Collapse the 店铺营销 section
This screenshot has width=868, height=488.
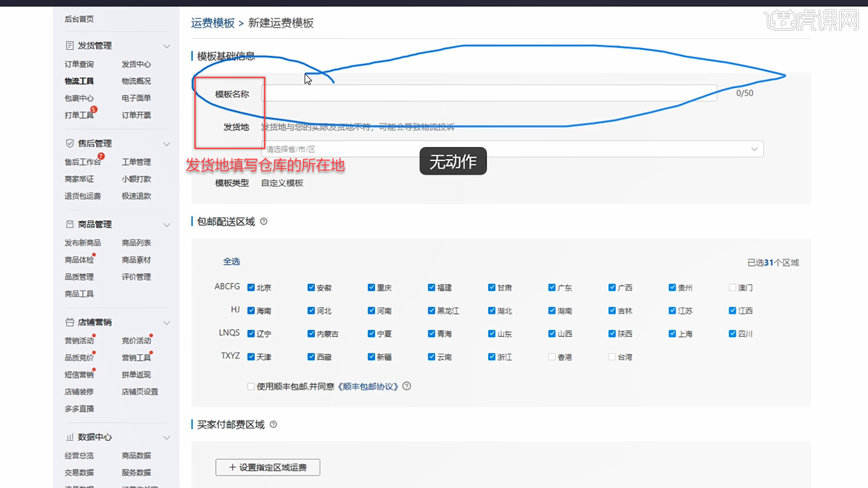click(x=167, y=323)
